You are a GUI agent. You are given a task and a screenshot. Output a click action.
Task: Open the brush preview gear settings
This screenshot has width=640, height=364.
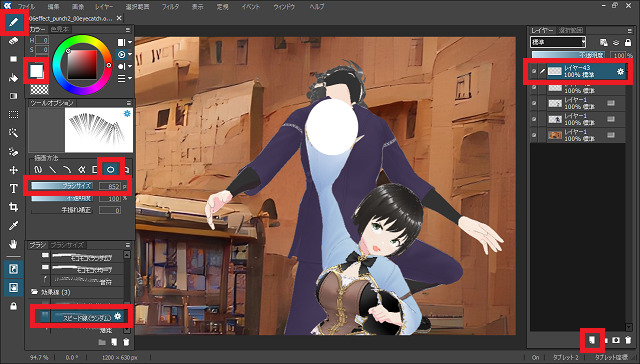tap(127, 114)
